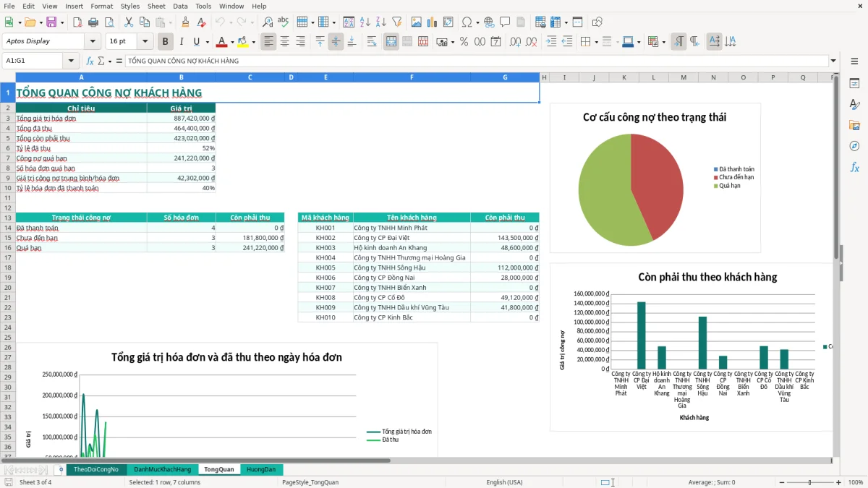Open font color dropdown arrow
The width and height of the screenshot is (868, 488).
click(x=231, y=42)
